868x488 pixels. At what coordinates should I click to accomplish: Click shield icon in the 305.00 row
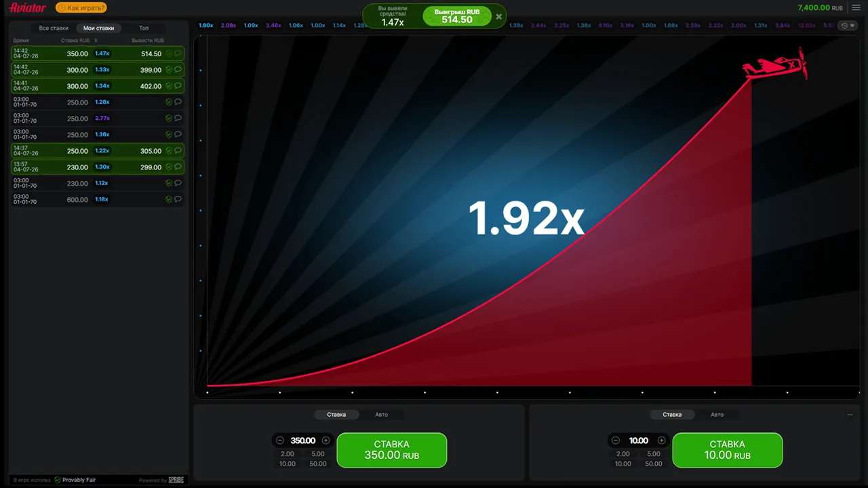[169, 151]
